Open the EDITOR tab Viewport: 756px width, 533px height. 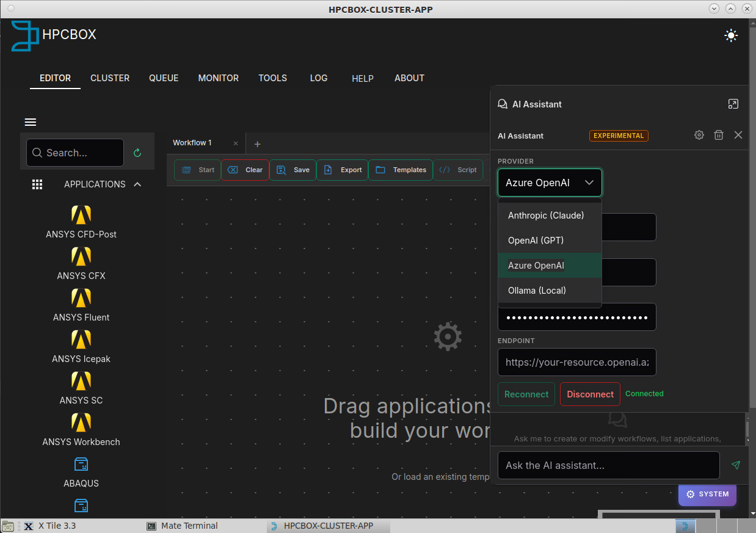(x=55, y=78)
